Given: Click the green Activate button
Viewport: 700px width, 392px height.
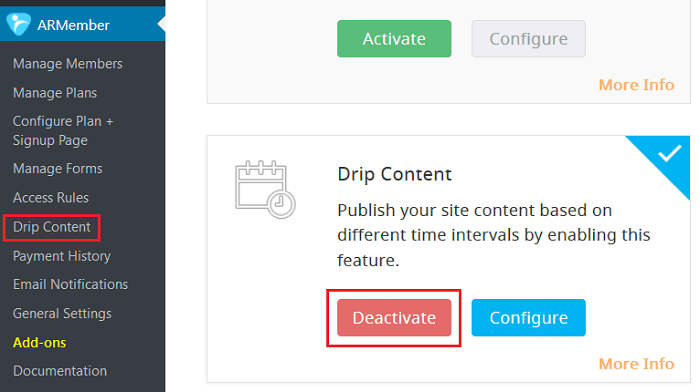Looking at the screenshot, I should [394, 39].
